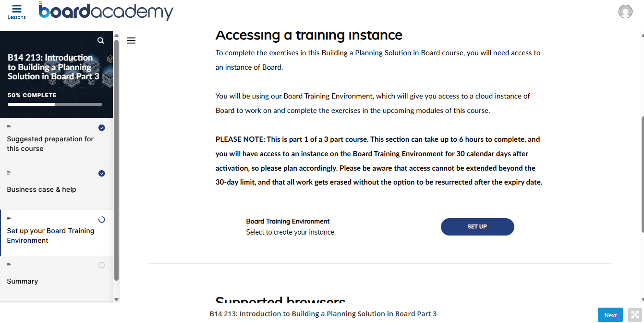The image size is (644, 323).
Task: Click the Next button
Action: (610, 315)
